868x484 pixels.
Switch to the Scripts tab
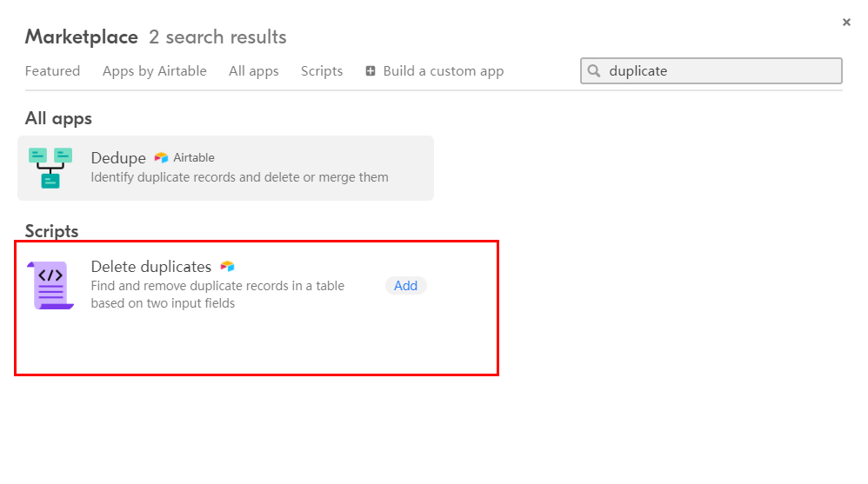click(x=322, y=70)
